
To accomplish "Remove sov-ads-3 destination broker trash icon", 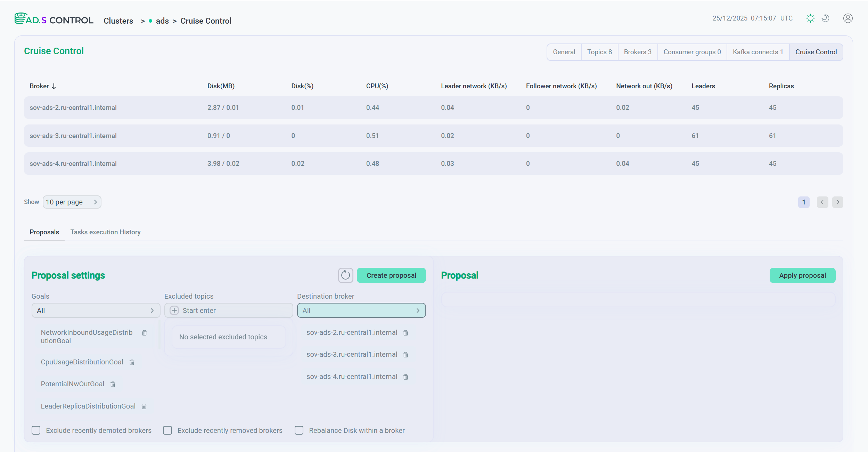I will coord(406,355).
